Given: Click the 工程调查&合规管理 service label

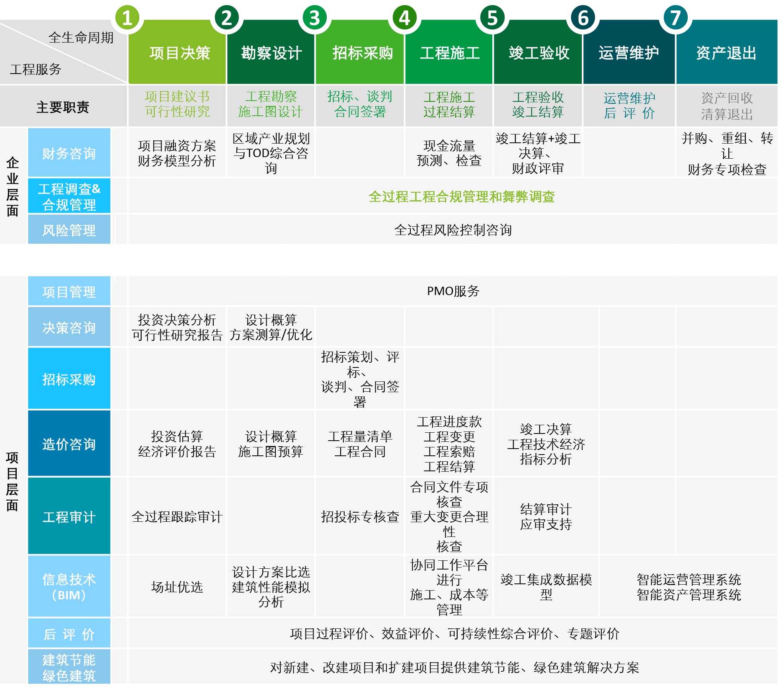Looking at the screenshot, I should [69, 196].
